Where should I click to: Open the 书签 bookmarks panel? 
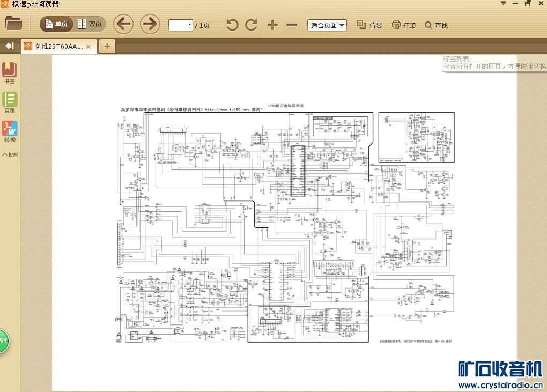[10, 73]
